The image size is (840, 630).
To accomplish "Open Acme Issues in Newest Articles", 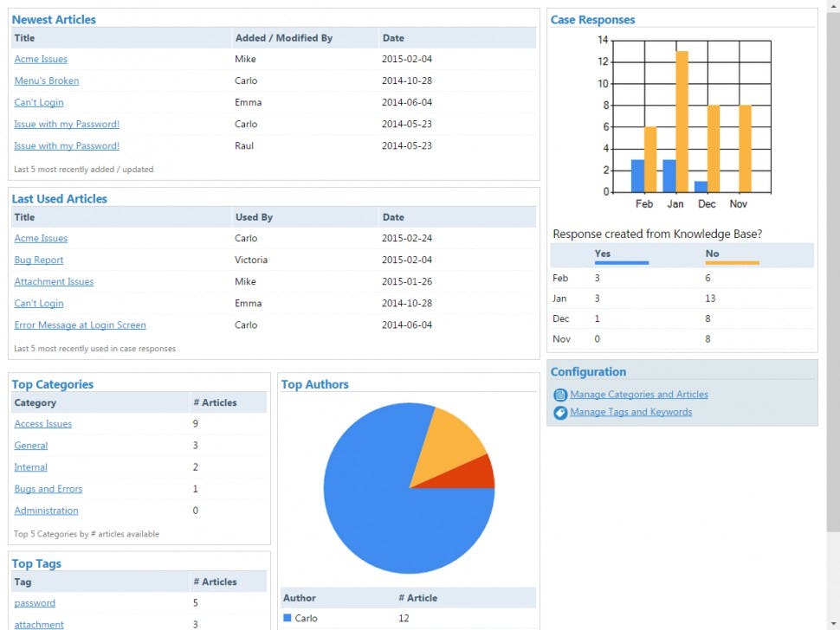I will coord(41,60).
